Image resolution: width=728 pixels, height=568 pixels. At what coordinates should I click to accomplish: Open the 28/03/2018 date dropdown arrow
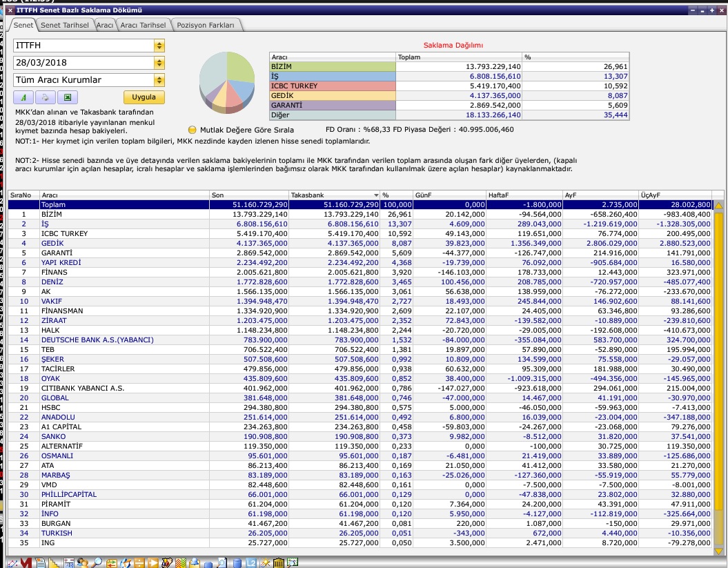click(159, 63)
